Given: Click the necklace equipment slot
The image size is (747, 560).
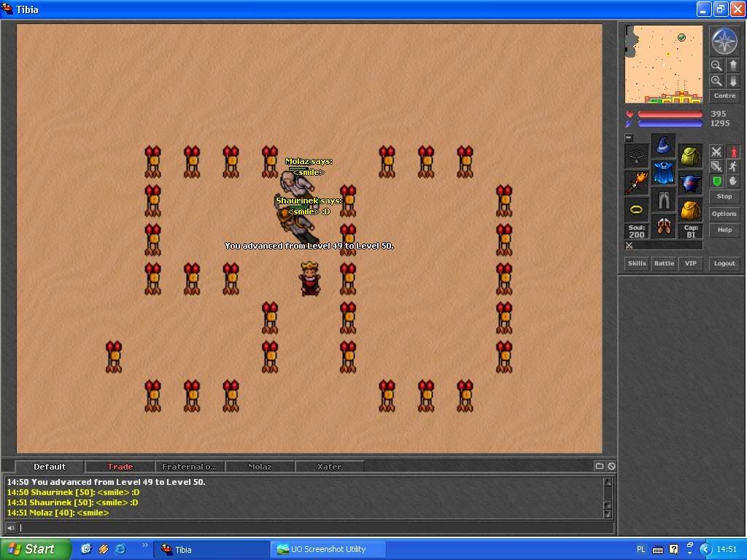Looking at the screenshot, I should [x=636, y=156].
